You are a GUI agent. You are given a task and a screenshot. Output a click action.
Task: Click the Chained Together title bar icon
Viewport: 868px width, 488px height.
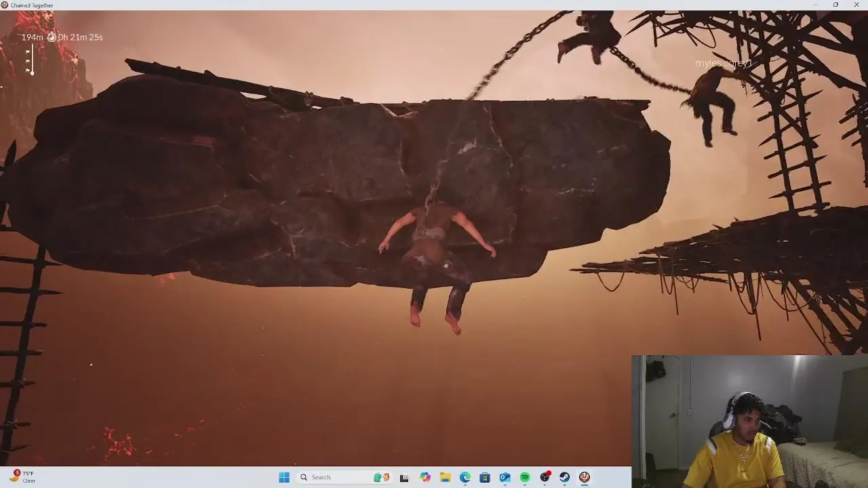[x=5, y=5]
